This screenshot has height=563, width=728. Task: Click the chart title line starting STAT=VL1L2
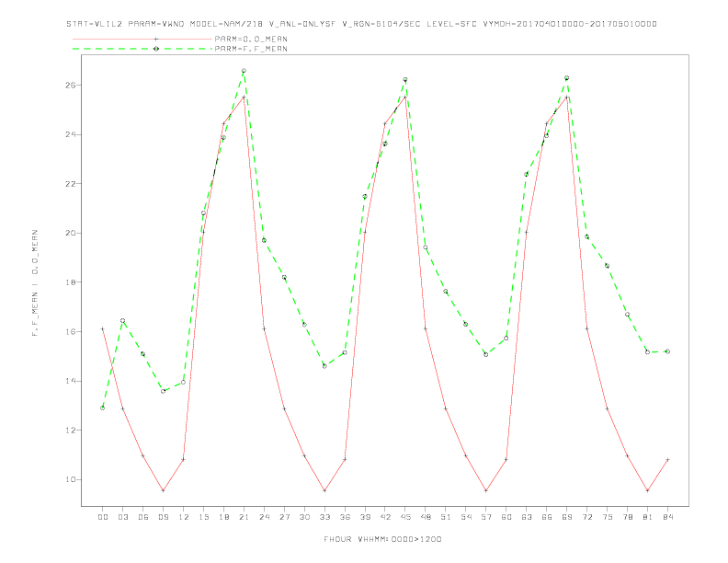(x=361, y=24)
